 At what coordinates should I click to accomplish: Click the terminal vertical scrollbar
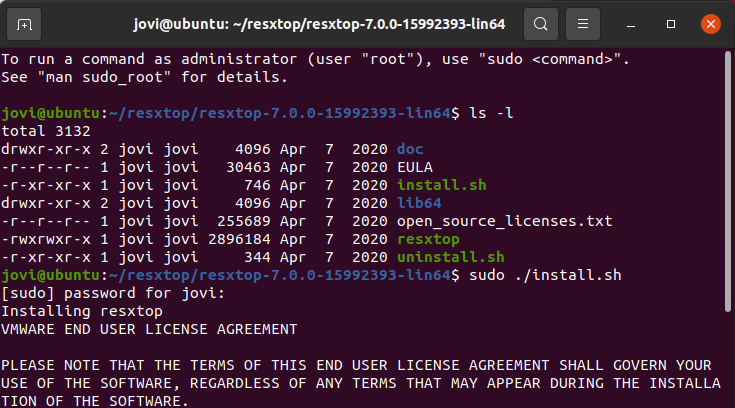728,181
